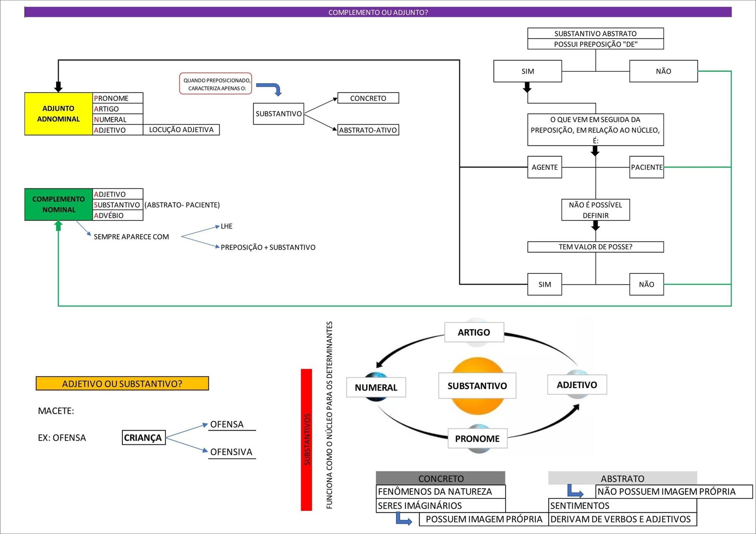
Task: Click the ABSTRATO-ATIVO box
Action: pyautogui.click(x=368, y=130)
